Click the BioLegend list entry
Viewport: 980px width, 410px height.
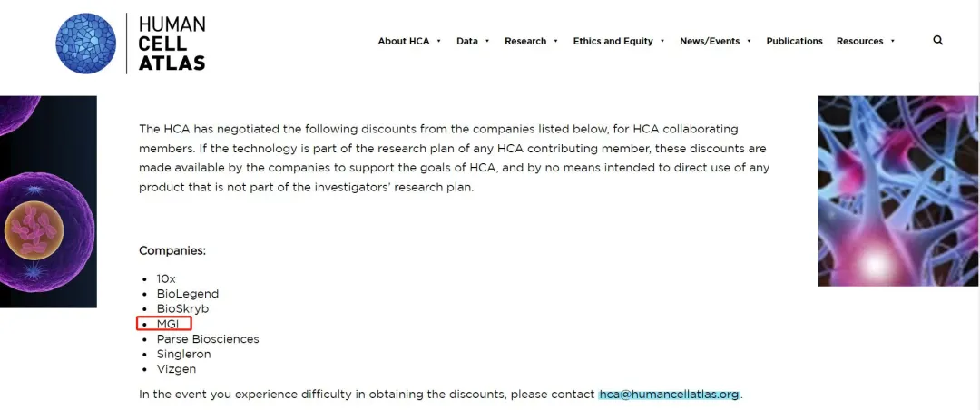188,294
